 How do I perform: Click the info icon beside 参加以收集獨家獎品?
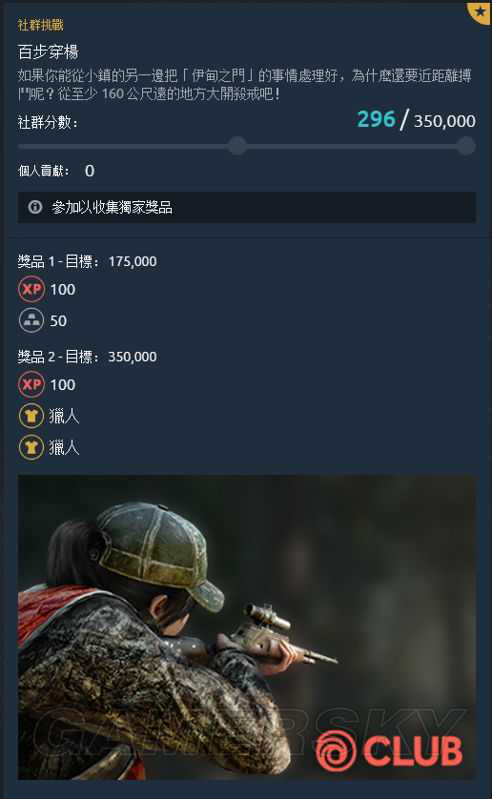(35, 206)
